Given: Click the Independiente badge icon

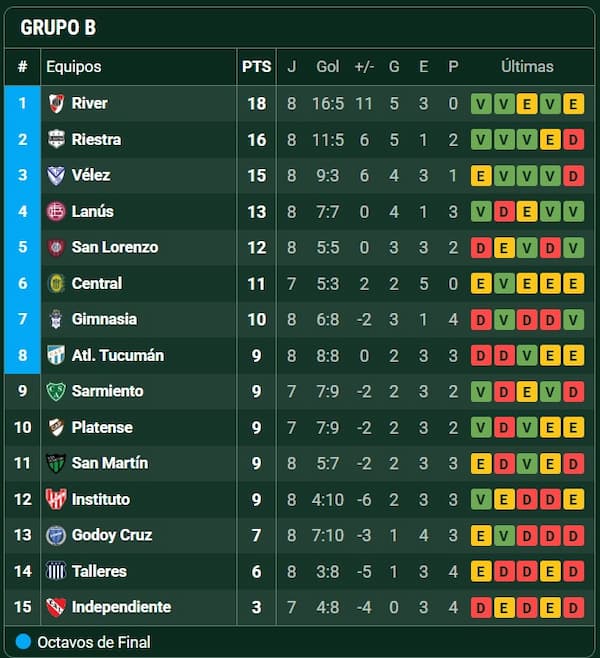Looking at the screenshot, I should coord(56,607).
